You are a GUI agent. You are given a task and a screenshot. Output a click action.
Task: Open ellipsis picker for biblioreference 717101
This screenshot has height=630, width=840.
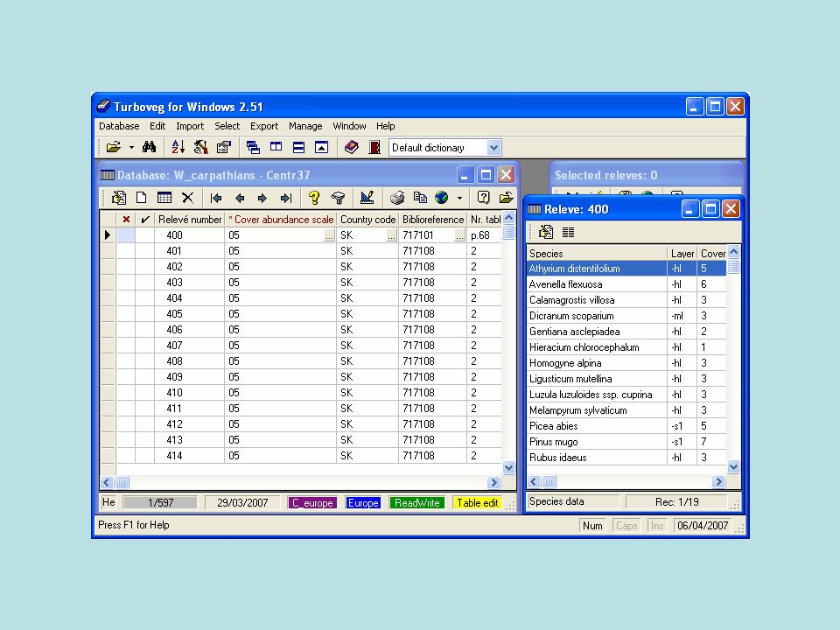pyautogui.click(x=459, y=235)
